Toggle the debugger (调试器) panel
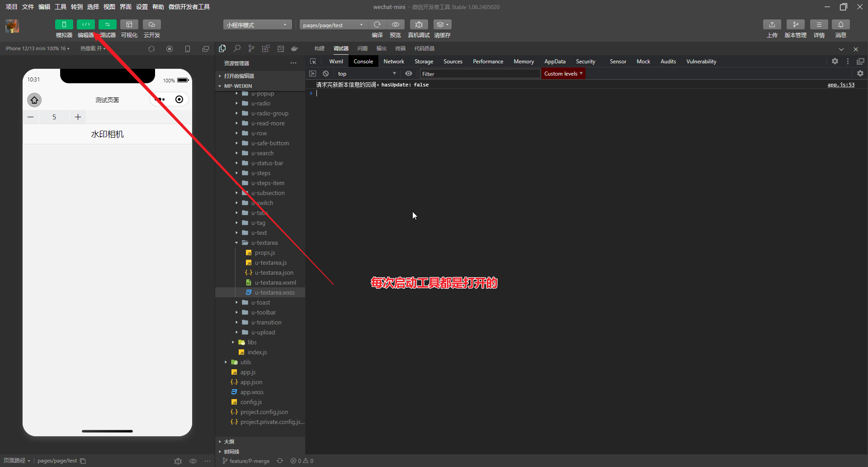Screen dimensions: 868x467 [x=108, y=25]
